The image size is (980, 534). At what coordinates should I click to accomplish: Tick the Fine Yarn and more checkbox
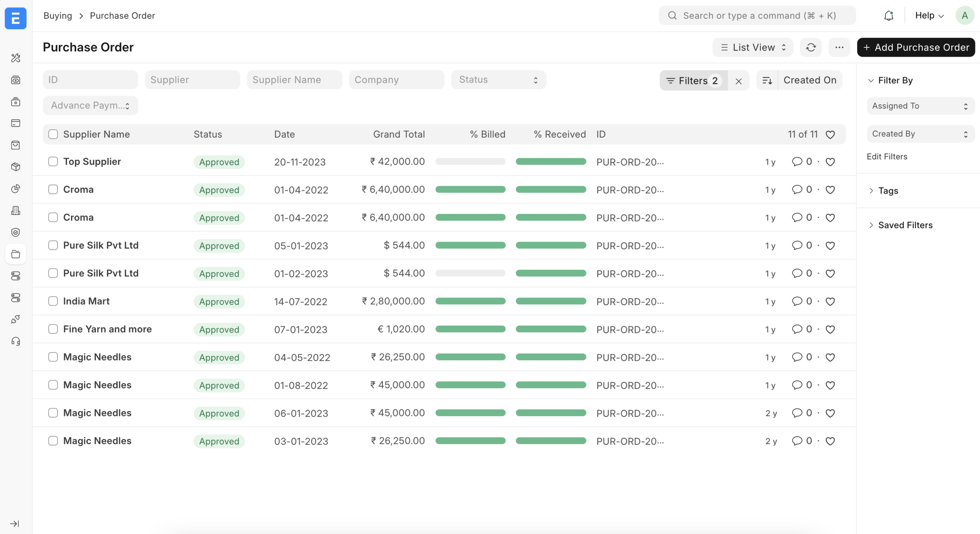coord(53,329)
